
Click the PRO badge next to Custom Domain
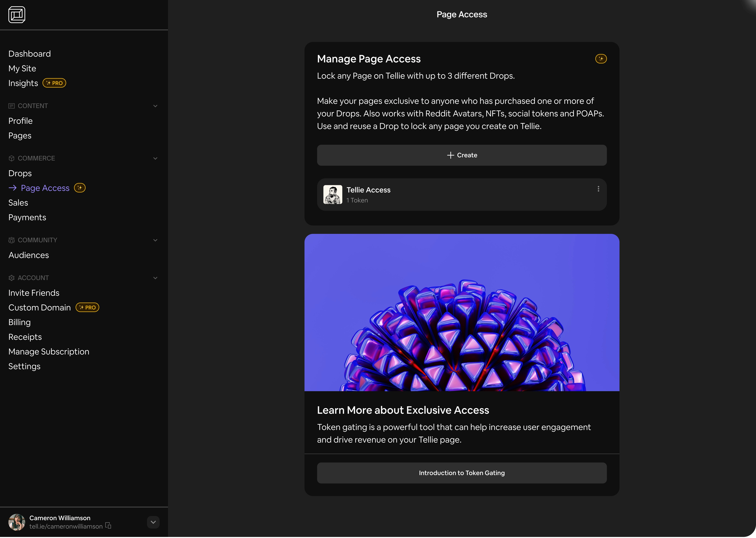tap(88, 307)
